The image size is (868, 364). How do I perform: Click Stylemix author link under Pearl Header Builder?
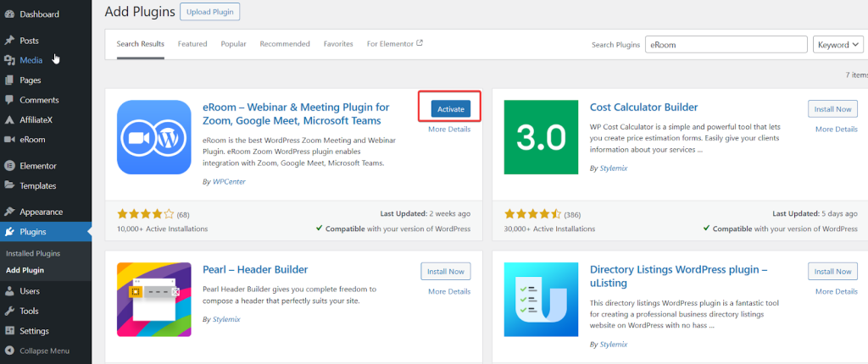[225, 319]
